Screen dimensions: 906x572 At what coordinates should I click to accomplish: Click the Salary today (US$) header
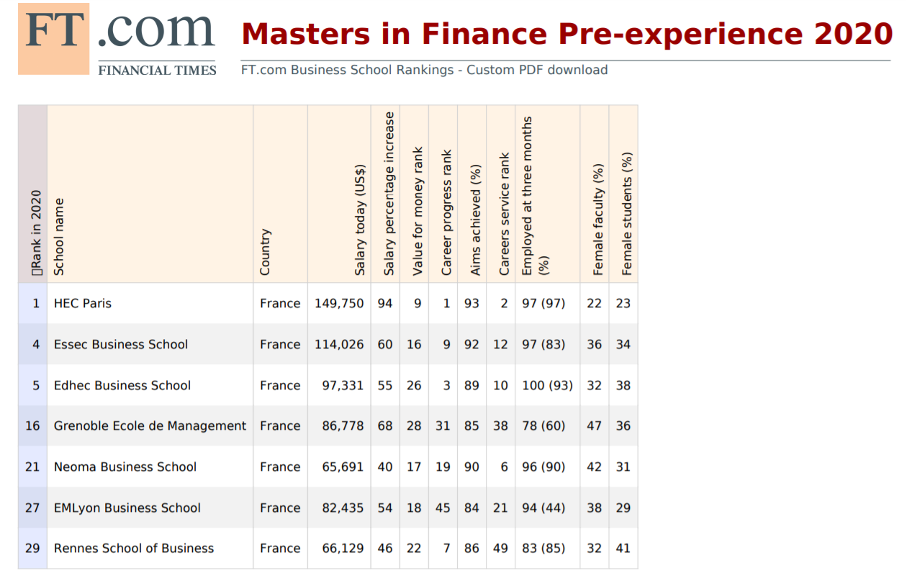pos(359,220)
